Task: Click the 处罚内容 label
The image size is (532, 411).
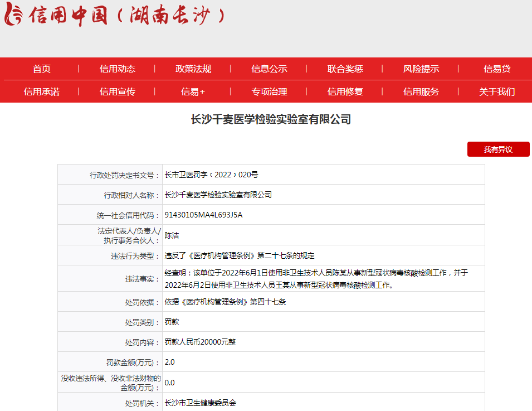Action: pyautogui.click(x=143, y=342)
